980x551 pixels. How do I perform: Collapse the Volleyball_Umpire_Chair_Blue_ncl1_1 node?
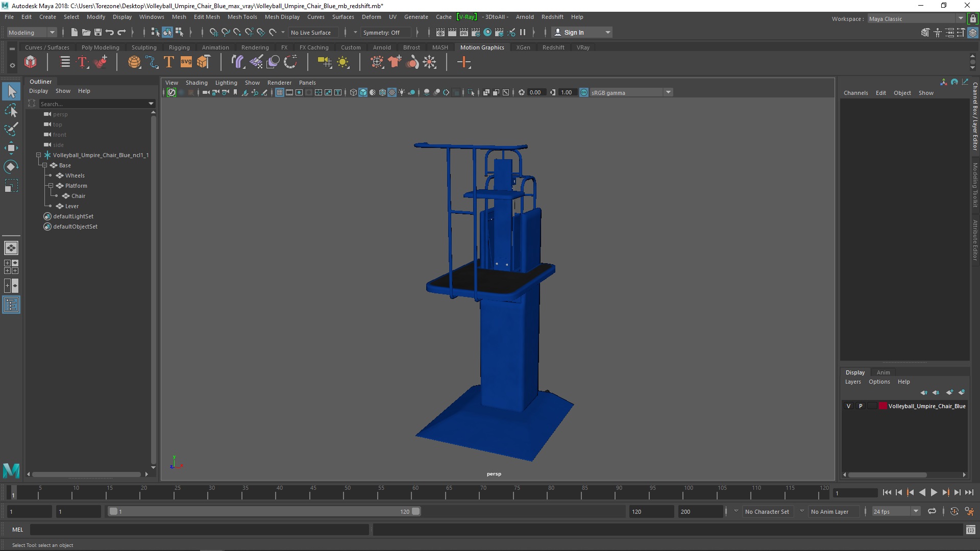38,155
